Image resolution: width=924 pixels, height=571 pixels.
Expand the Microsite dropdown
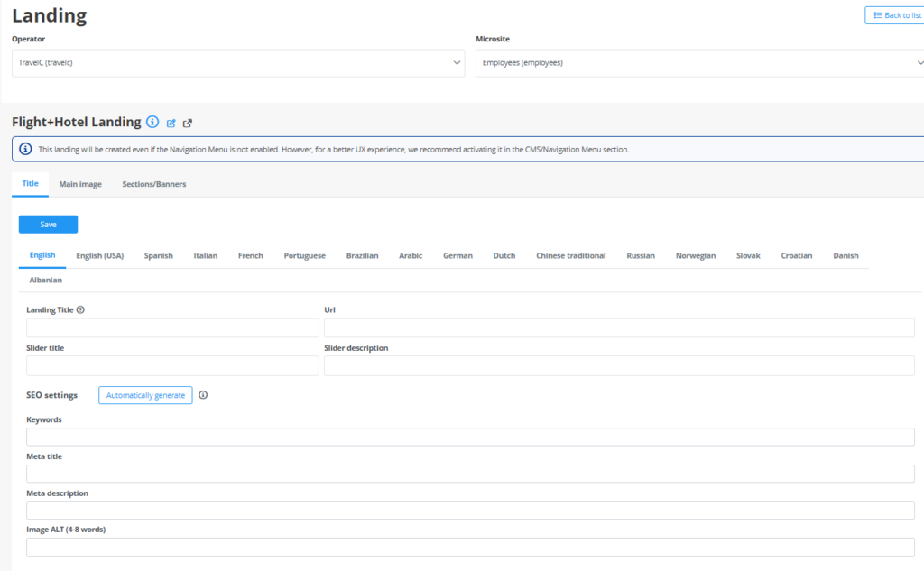coord(699,63)
